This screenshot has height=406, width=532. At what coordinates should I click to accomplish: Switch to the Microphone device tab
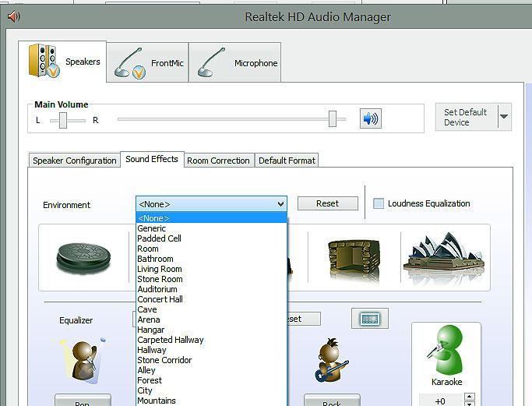click(234, 62)
